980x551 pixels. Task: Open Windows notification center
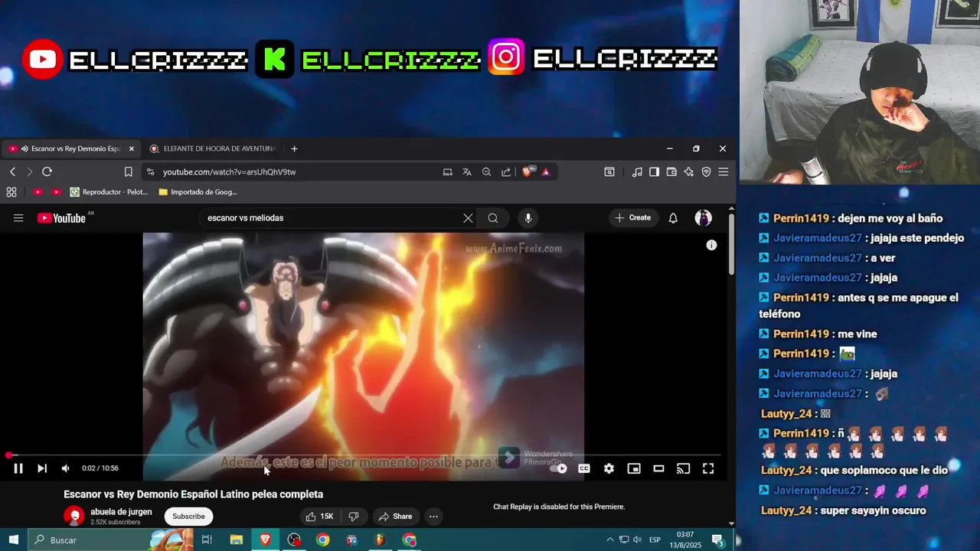tap(718, 540)
